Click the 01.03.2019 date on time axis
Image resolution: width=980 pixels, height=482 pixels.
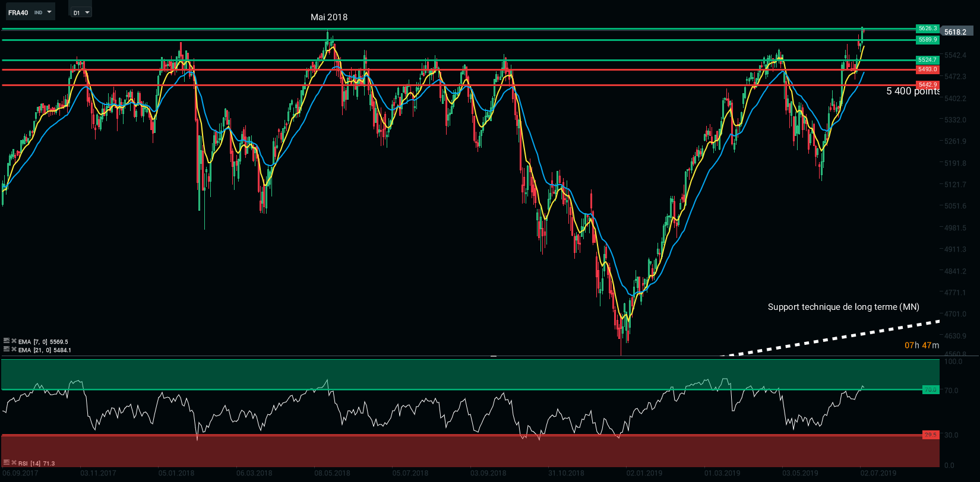click(723, 474)
